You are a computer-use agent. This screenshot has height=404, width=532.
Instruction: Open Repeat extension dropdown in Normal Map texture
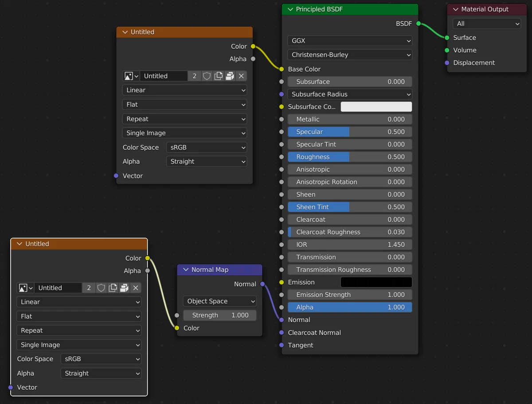coord(79,331)
